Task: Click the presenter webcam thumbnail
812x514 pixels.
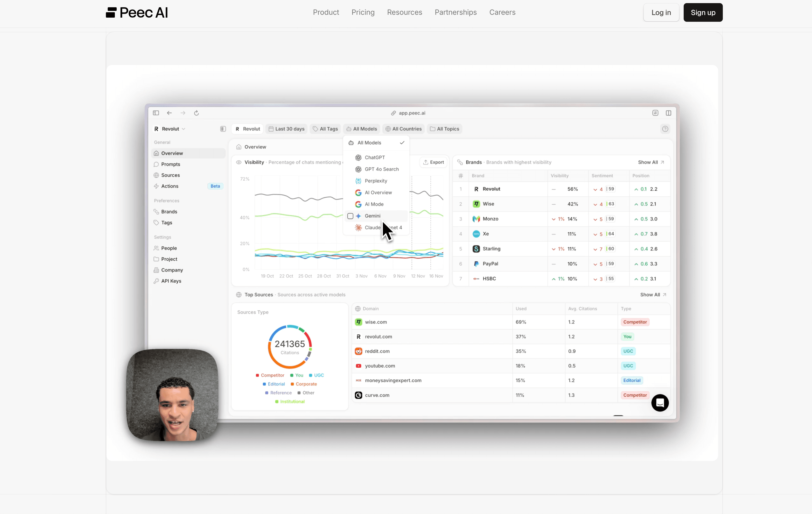Action: (x=172, y=395)
